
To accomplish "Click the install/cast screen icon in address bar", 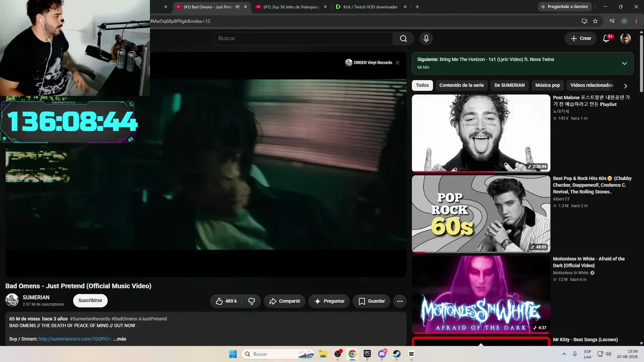I will [x=584, y=21].
